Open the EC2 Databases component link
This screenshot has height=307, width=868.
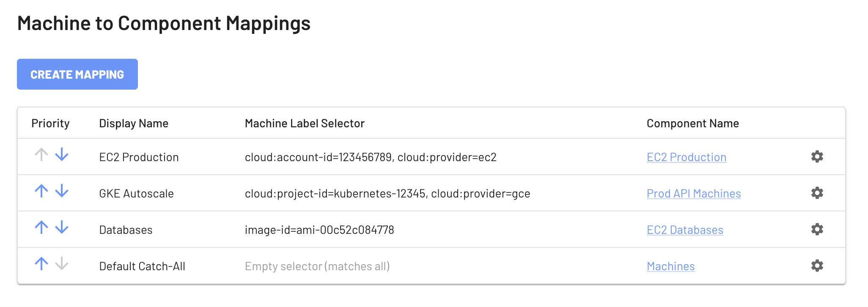[x=685, y=230]
